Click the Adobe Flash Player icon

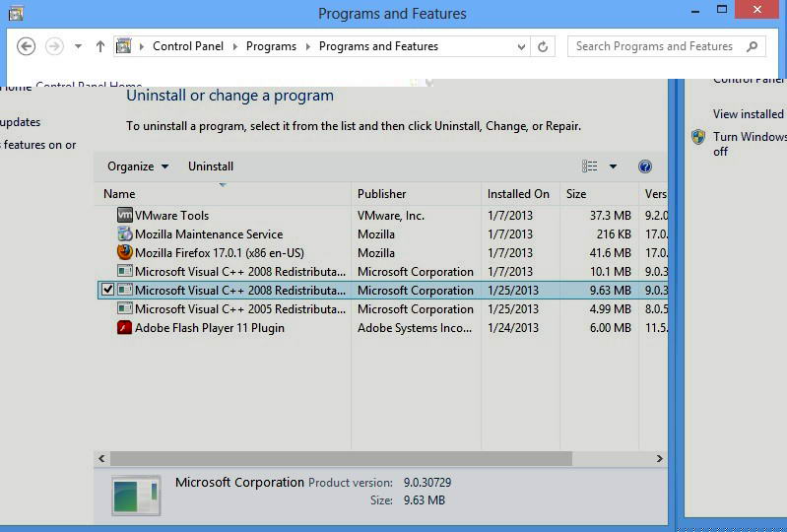coord(124,328)
